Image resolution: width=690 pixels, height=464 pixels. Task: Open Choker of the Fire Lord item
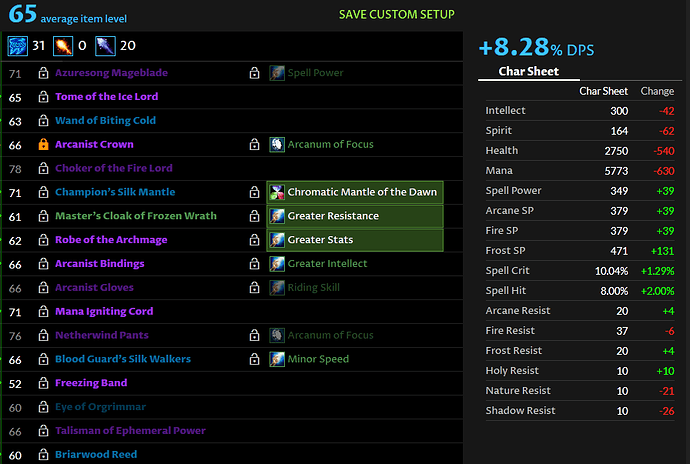(114, 168)
